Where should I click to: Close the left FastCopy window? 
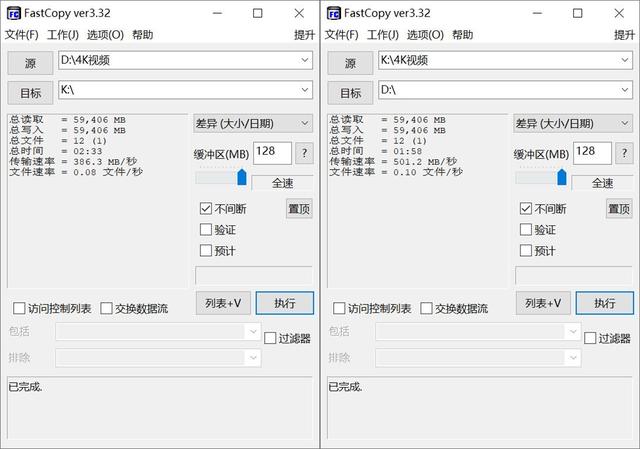click(299, 13)
